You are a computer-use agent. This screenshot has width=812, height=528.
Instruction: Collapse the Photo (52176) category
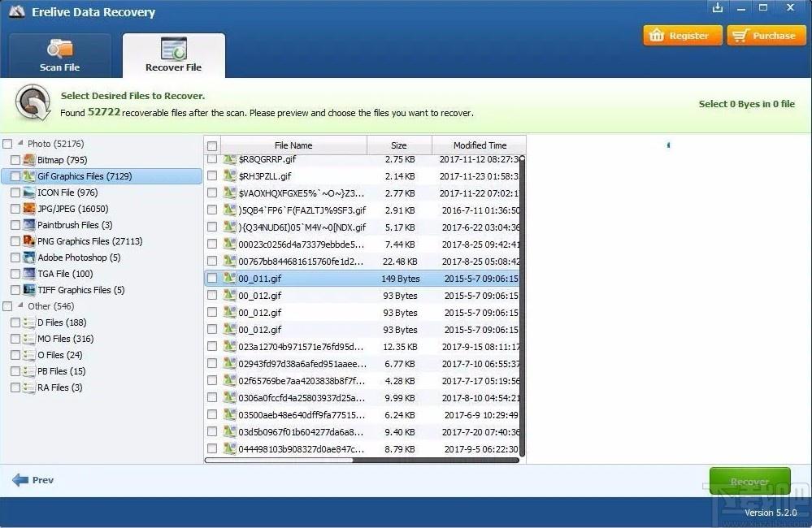20,143
